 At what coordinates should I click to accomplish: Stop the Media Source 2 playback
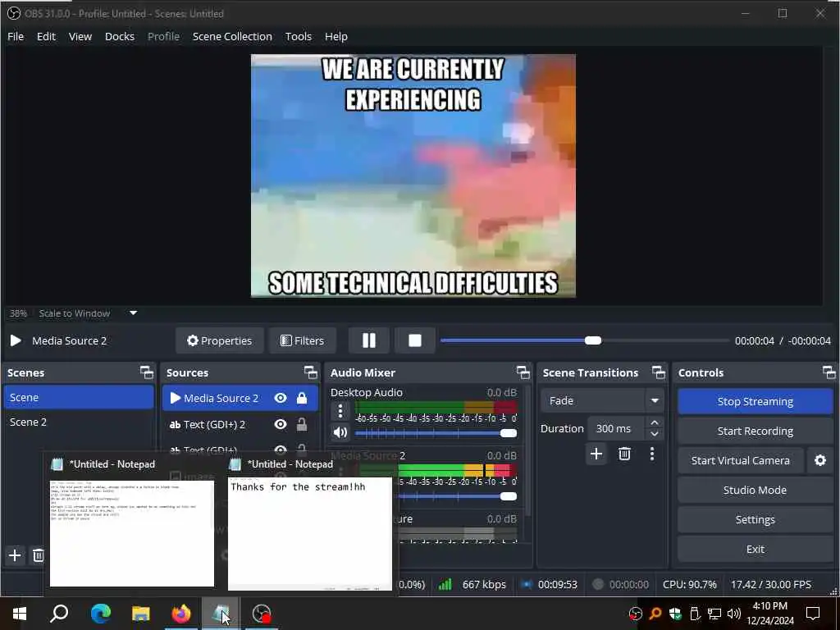click(x=414, y=340)
